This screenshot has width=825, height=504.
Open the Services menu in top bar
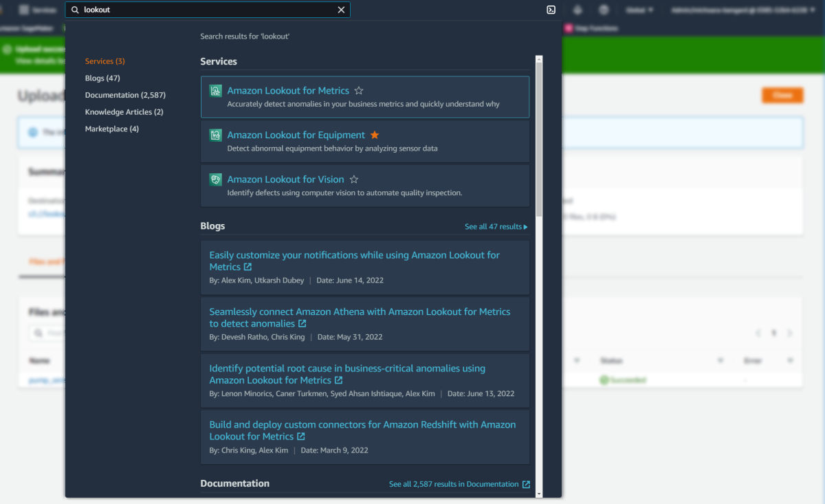coord(38,10)
